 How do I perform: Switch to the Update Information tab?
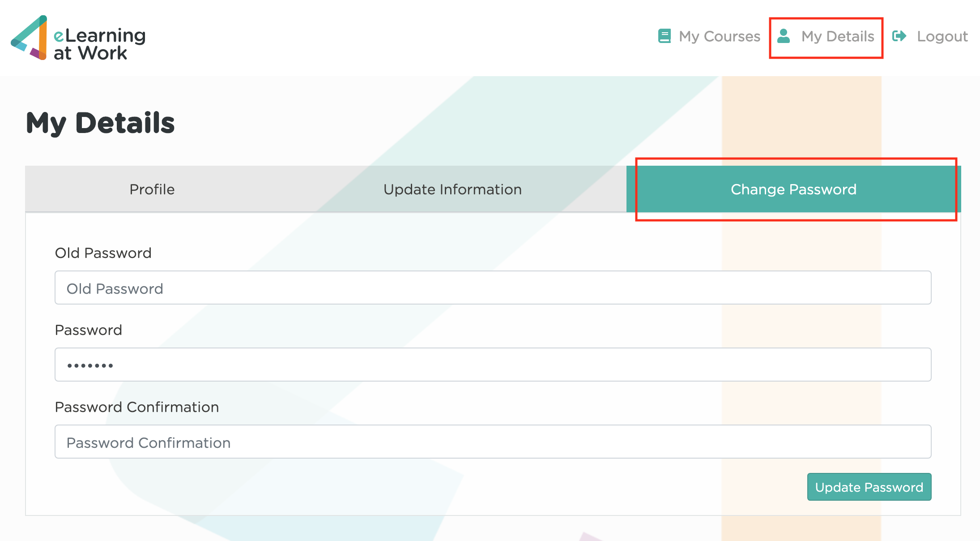452,189
